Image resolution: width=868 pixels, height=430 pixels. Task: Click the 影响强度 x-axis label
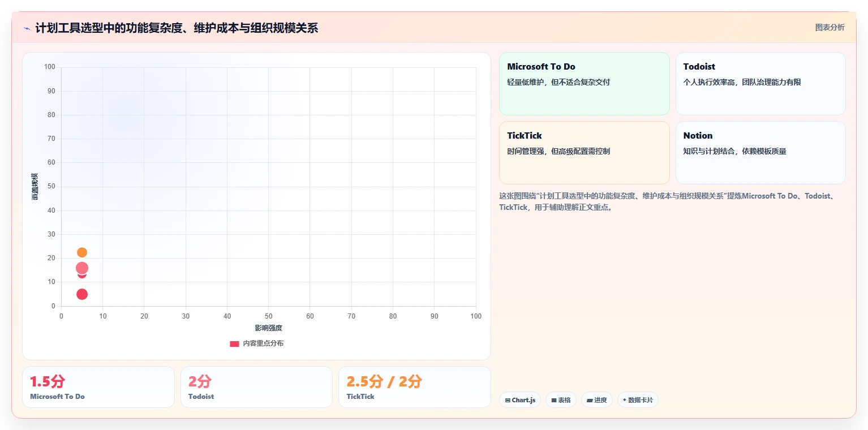[268, 328]
